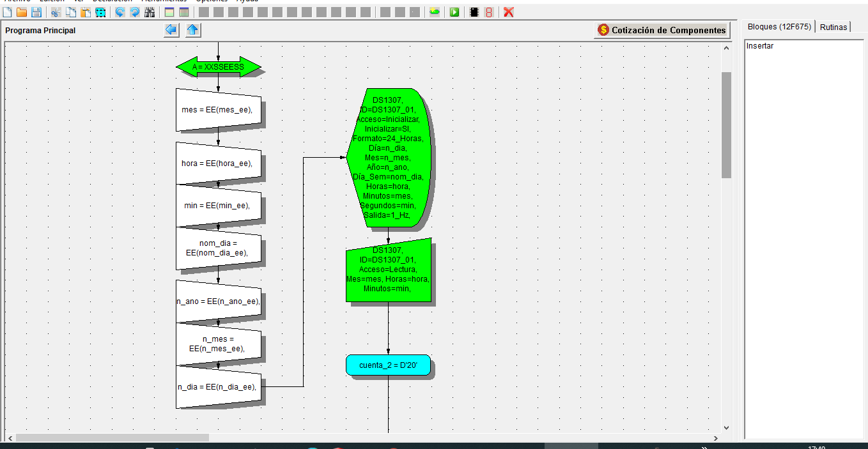Click the canvas horizontal scrollbar thumb
Viewport: 868px width, 449px height.
tap(112, 438)
